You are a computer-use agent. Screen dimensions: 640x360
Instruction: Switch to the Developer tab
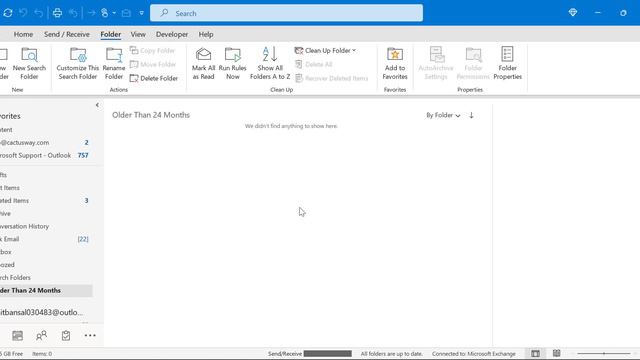coord(172,34)
